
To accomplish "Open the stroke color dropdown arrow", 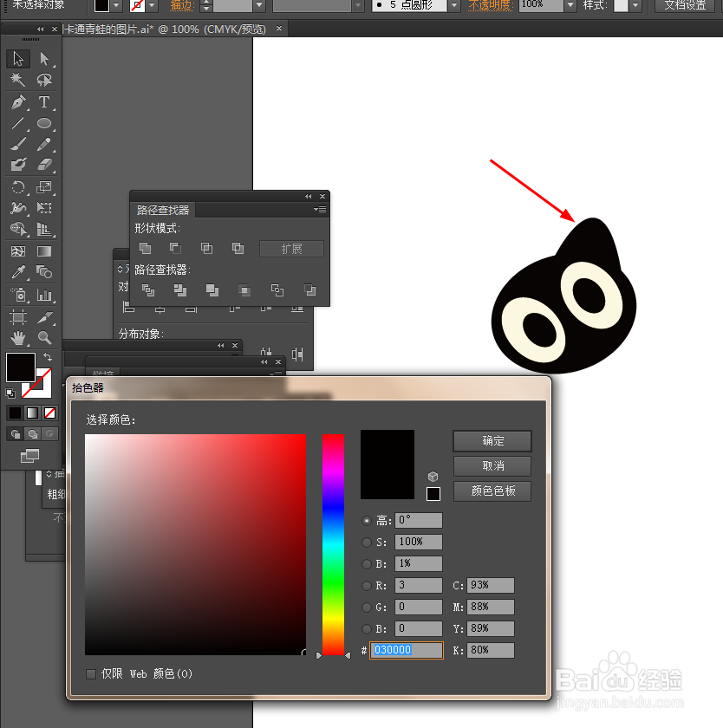I will click(x=152, y=5).
